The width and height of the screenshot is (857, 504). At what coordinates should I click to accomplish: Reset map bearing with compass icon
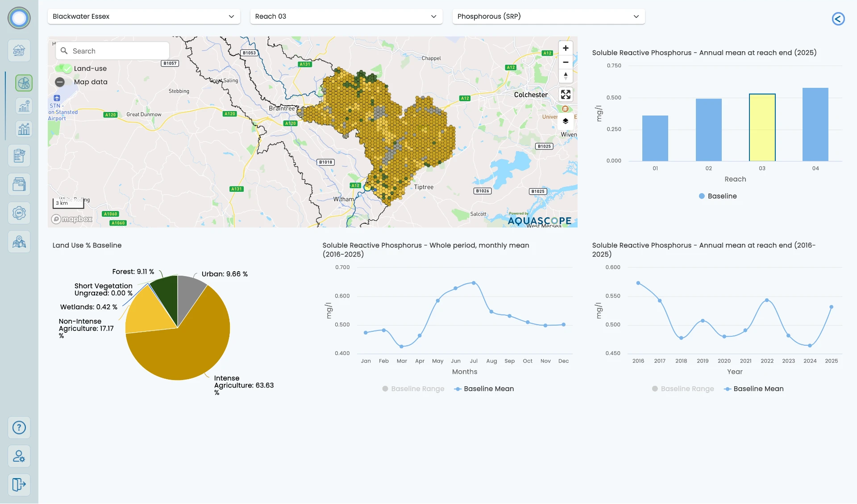pyautogui.click(x=566, y=76)
